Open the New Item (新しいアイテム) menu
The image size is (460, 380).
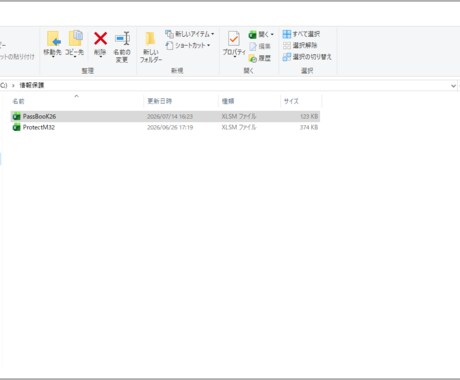pyautogui.click(x=190, y=34)
